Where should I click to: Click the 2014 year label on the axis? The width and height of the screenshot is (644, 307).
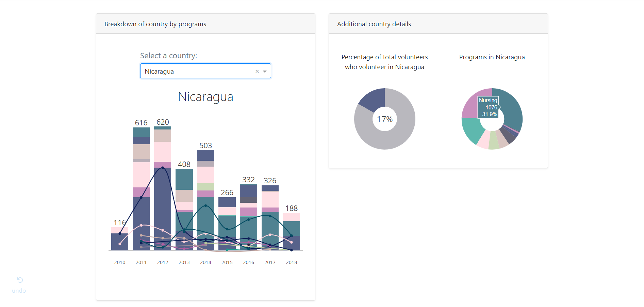[x=205, y=262]
